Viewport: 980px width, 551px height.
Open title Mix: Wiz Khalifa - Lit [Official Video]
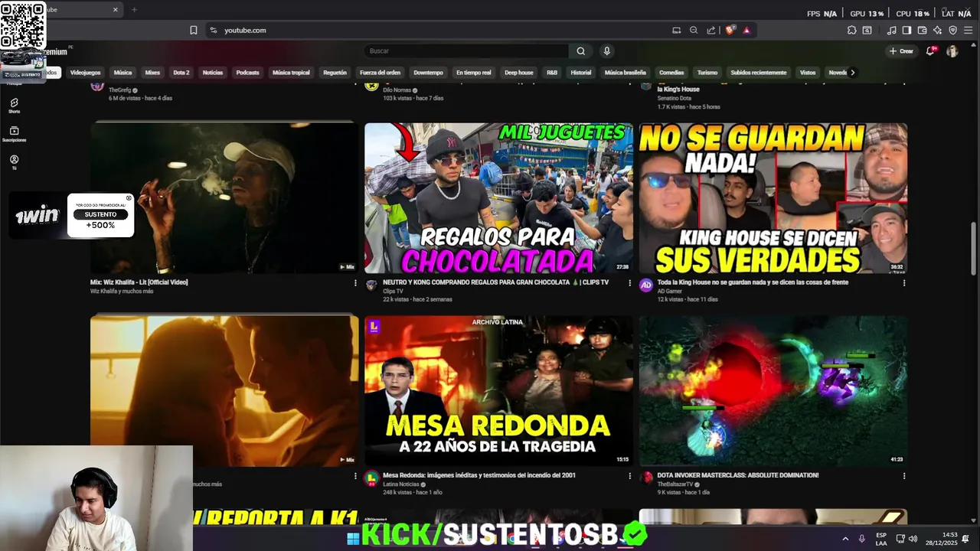tap(139, 282)
